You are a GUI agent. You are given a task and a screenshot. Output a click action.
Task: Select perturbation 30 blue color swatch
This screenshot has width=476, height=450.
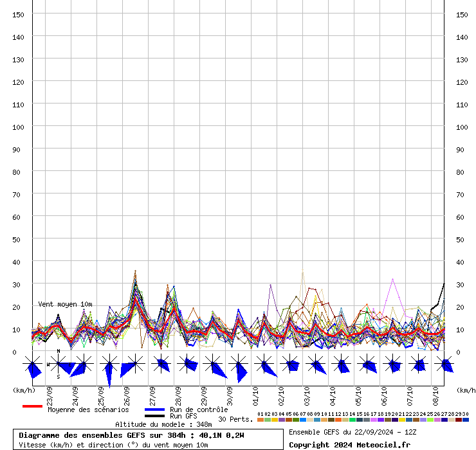[465, 420]
